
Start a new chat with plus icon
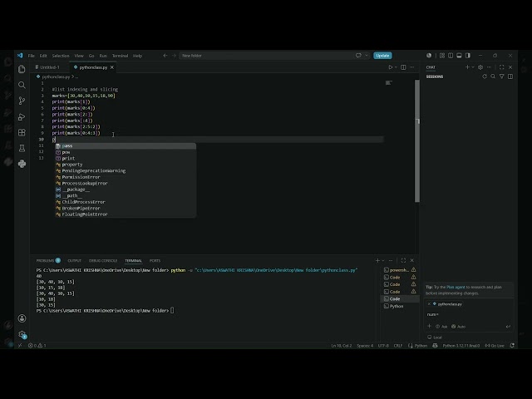click(x=467, y=67)
